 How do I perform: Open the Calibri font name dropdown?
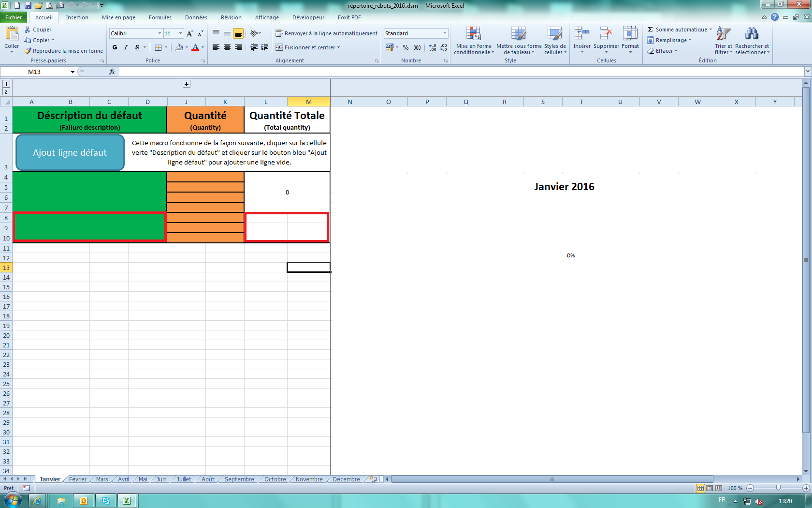[x=159, y=33]
